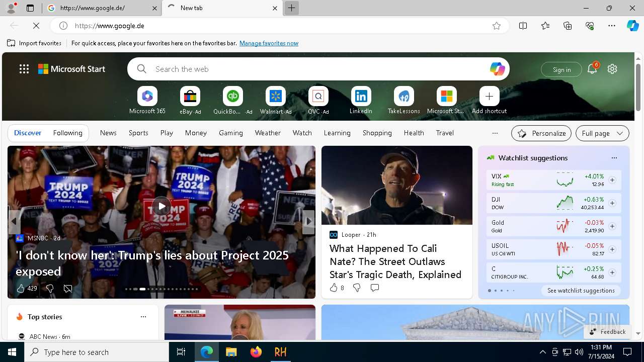
Task: Switch to the google.de browser tab
Action: pos(101,8)
